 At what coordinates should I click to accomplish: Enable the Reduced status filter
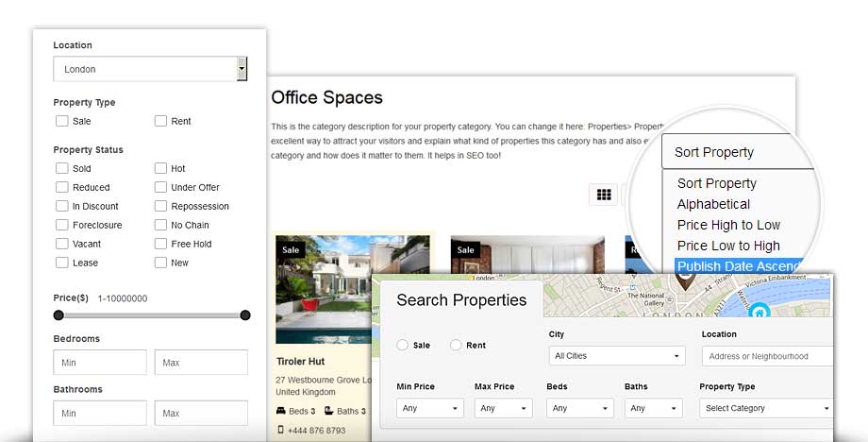coord(62,187)
